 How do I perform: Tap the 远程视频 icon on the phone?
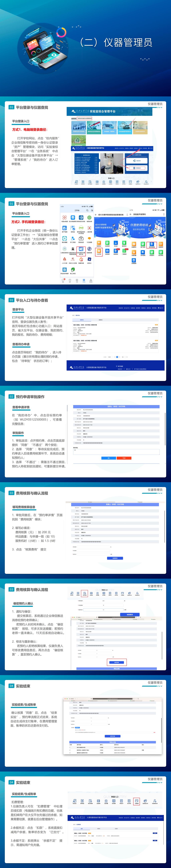point(107,252)
